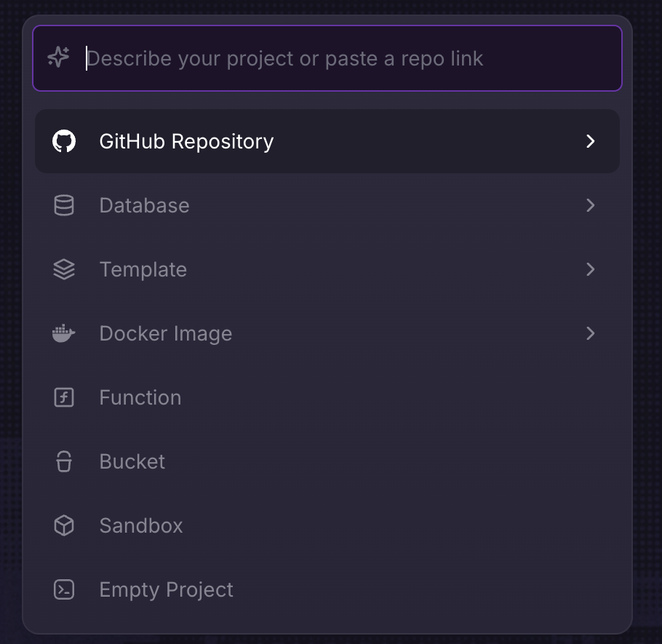This screenshot has width=662, height=644.
Task: Expand the Docker Image chevron
Action: (x=590, y=333)
